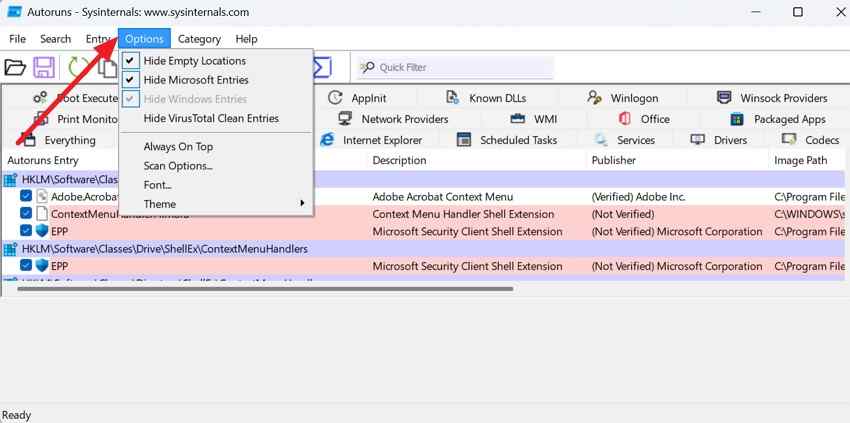
Task: Open the File menu
Action: tap(17, 39)
